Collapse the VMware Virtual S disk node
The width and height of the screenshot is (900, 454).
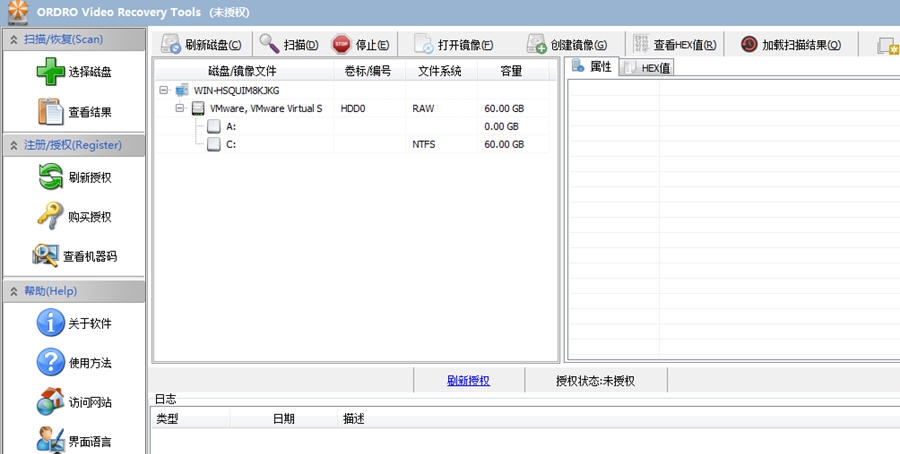click(180, 108)
